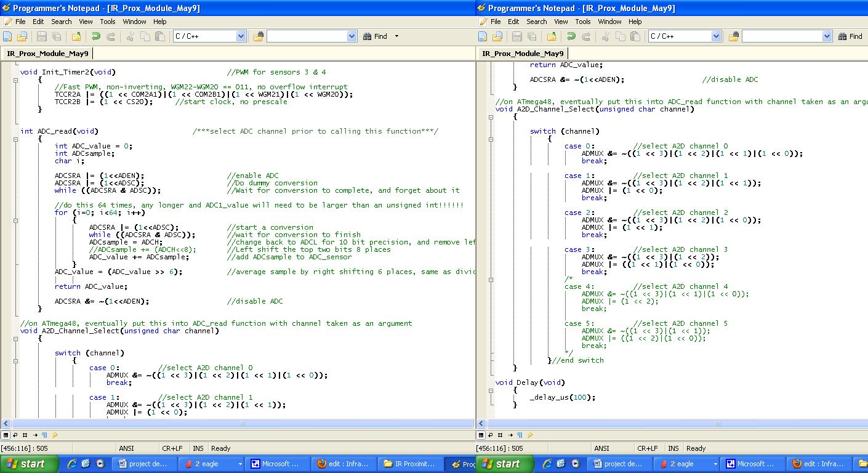Click the Redo icon on the toolbar
This screenshot has width=868, height=473.
111,36
